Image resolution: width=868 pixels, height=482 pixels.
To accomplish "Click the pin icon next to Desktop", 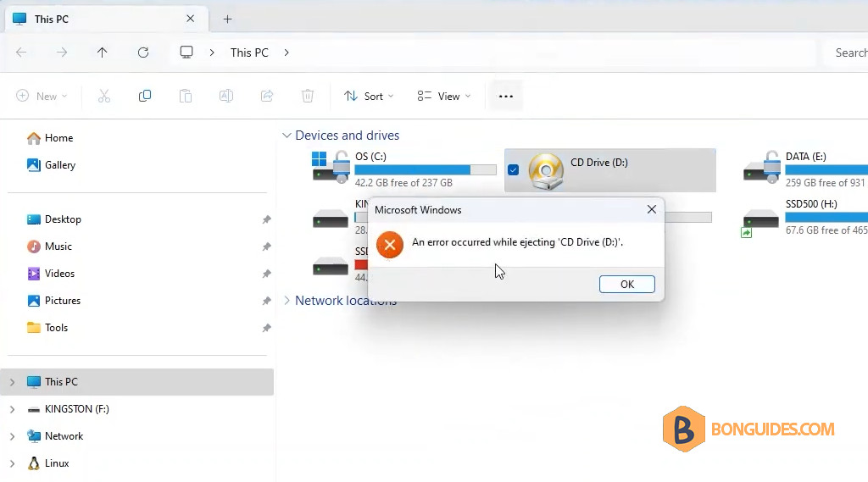I will [266, 219].
